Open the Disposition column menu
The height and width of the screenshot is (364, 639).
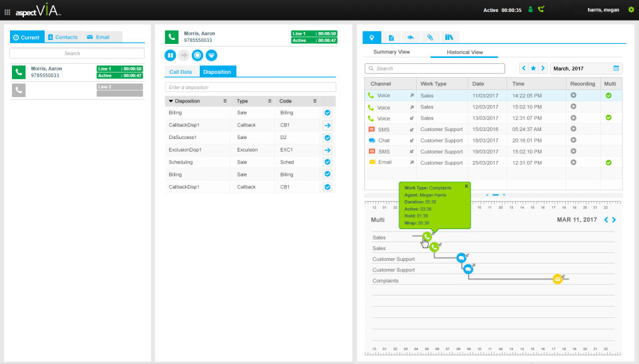pos(224,101)
